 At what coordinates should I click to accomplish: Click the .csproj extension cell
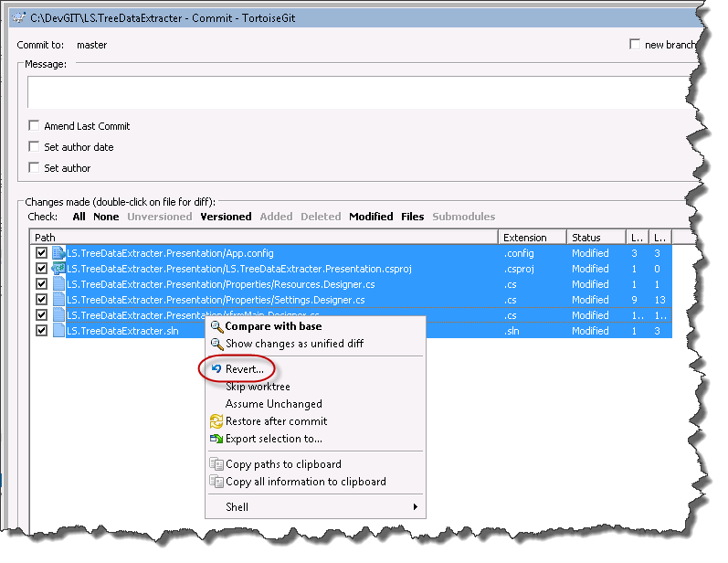[519, 269]
